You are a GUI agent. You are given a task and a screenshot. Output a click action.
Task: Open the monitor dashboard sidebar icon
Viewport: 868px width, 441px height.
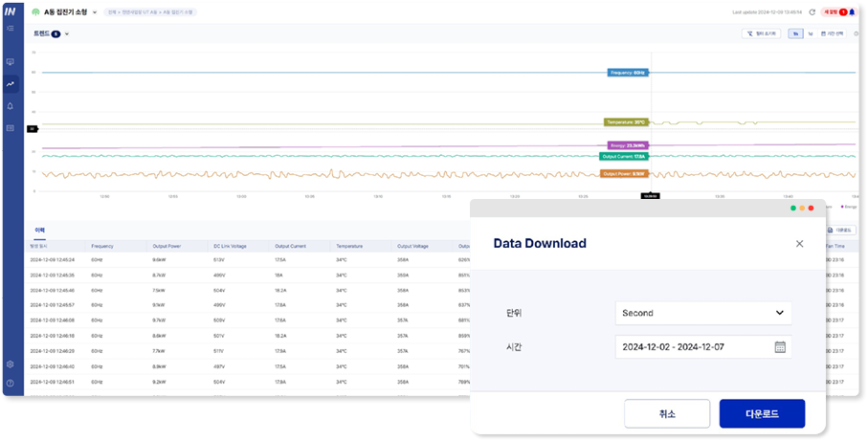point(10,61)
